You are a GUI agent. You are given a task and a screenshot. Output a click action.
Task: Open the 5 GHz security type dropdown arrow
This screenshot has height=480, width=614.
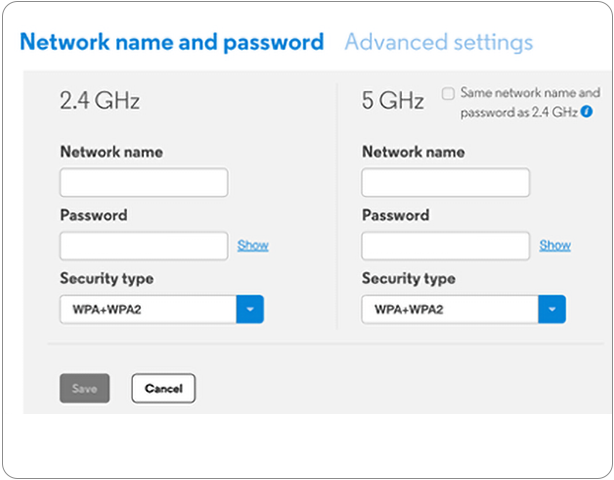point(552,309)
